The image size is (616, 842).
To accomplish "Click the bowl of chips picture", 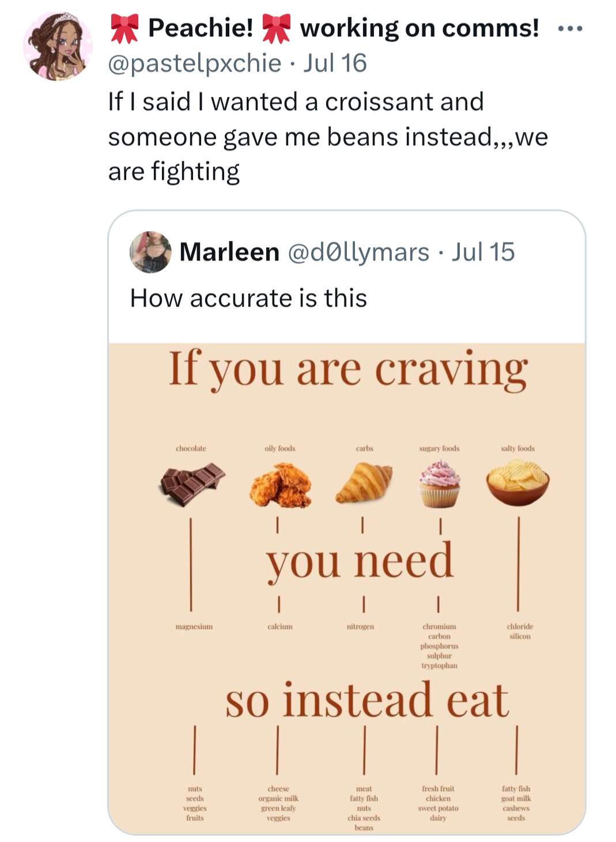I will (x=518, y=482).
